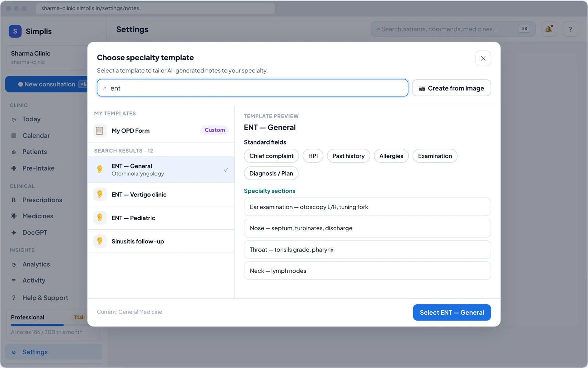Screen dimensions: 588x368
Task: Click the ear icon beside Sinusitis follow-up
Action: click(100, 241)
